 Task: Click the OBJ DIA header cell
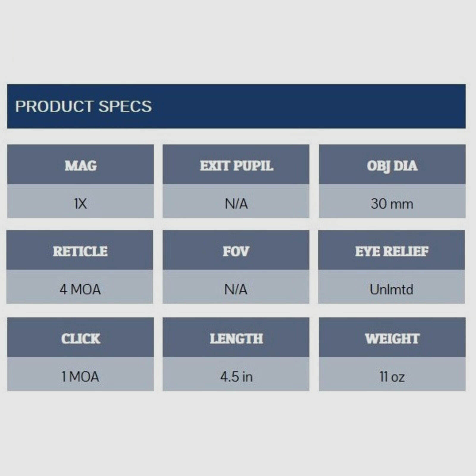[392, 165]
